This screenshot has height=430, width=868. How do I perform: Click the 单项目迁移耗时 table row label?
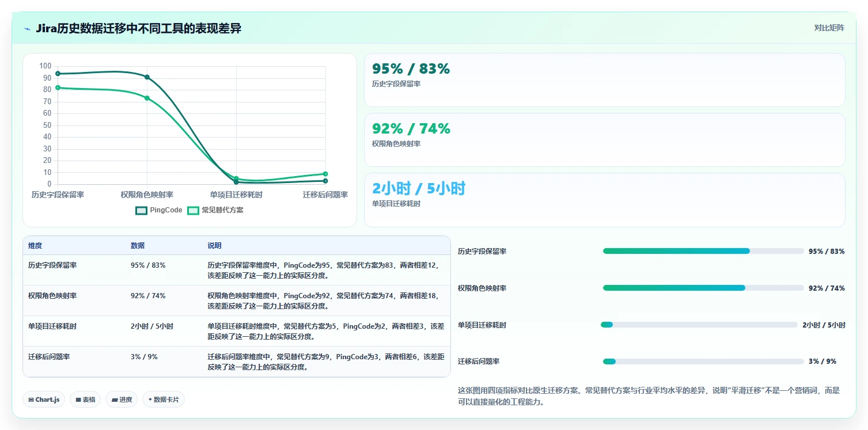pos(52,326)
